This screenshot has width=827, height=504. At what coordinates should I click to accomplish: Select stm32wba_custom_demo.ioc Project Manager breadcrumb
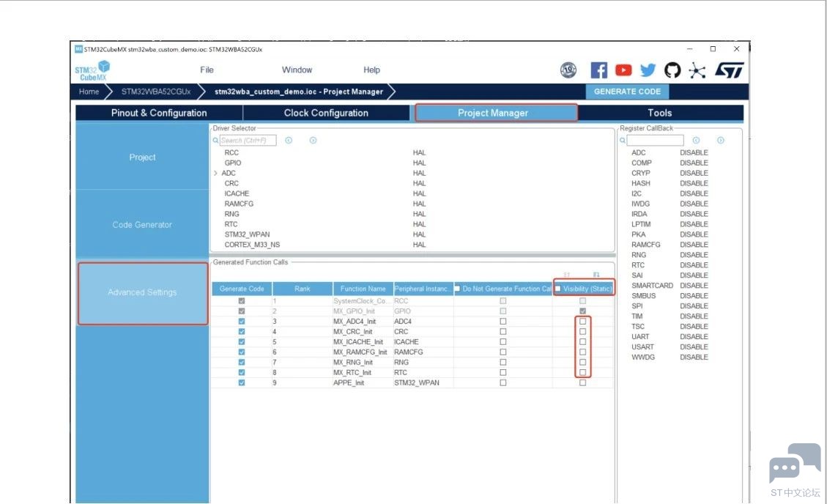[x=299, y=92]
